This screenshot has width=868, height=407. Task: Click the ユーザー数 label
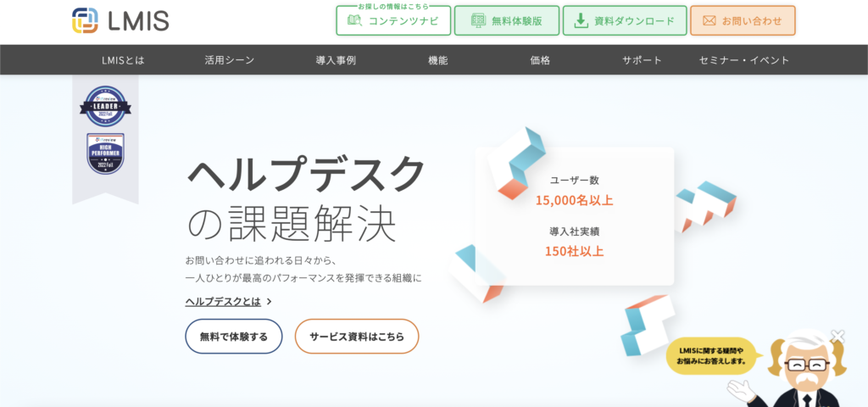[574, 180]
